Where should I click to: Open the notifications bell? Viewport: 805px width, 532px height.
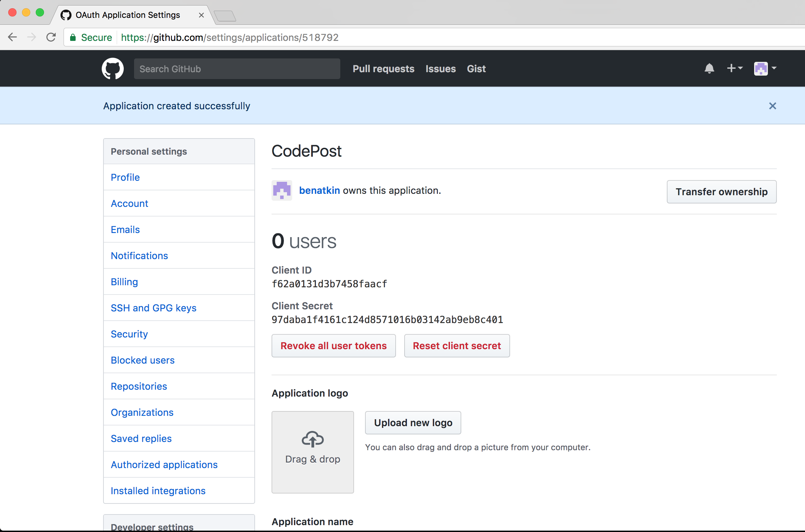click(x=709, y=68)
